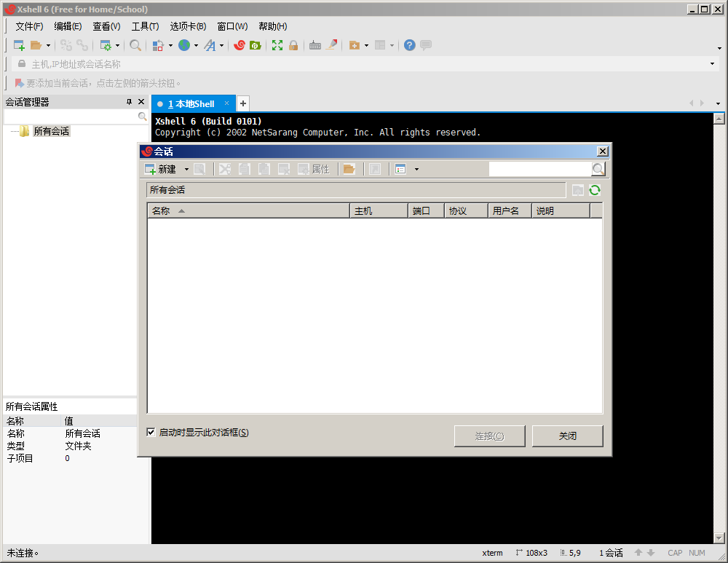Click the globe encoding icon
The image size is (728, 563).
[x=184, y=45]
